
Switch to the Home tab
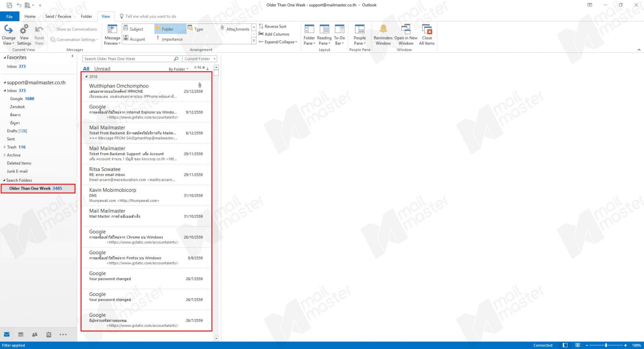tap(30, 17)
